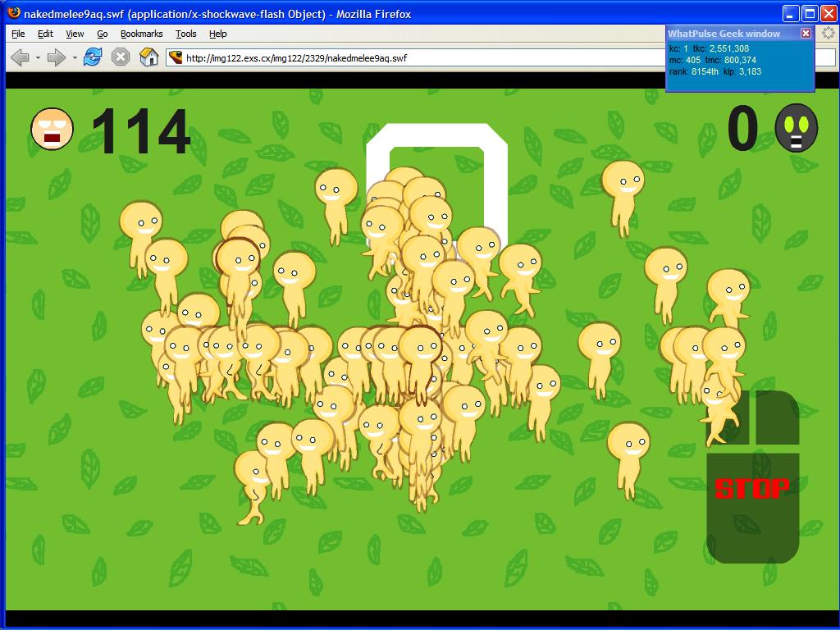Reload the page with the Refresh icon

click(x=93, y=57)
